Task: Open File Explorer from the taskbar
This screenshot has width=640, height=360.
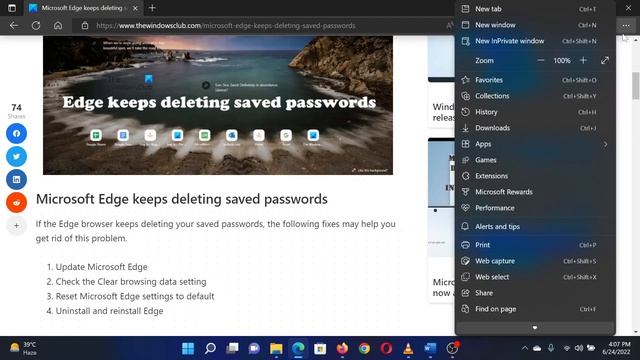Action: click(276, 348)
